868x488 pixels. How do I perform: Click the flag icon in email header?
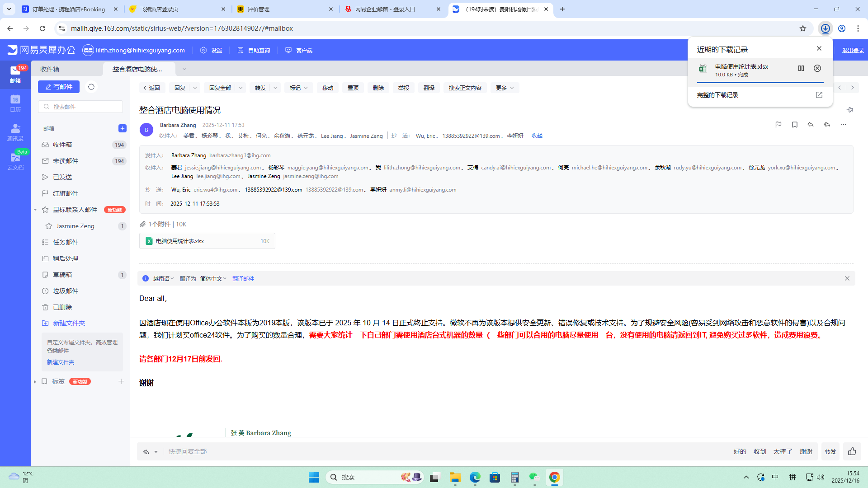(x=778, y=125)
